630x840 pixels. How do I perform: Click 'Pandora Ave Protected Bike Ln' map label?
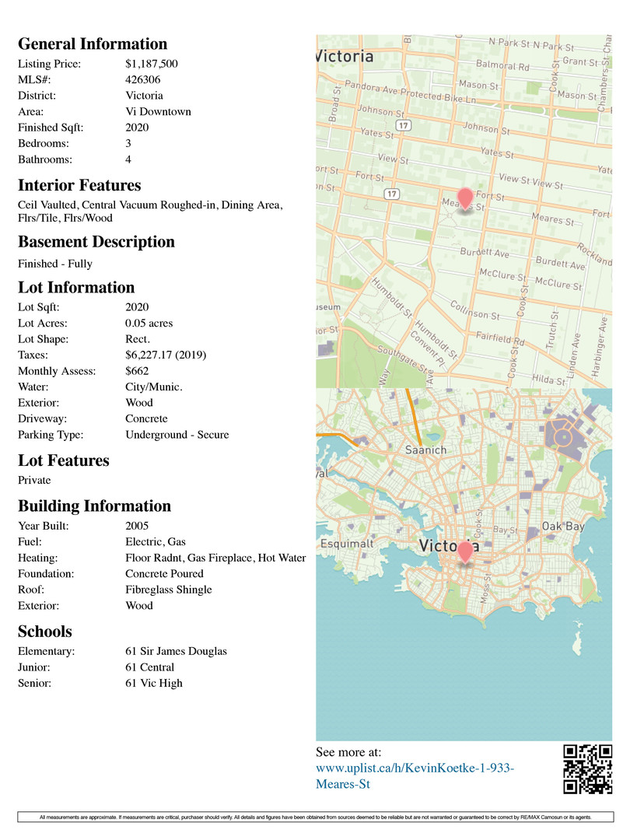coord(410,92)
